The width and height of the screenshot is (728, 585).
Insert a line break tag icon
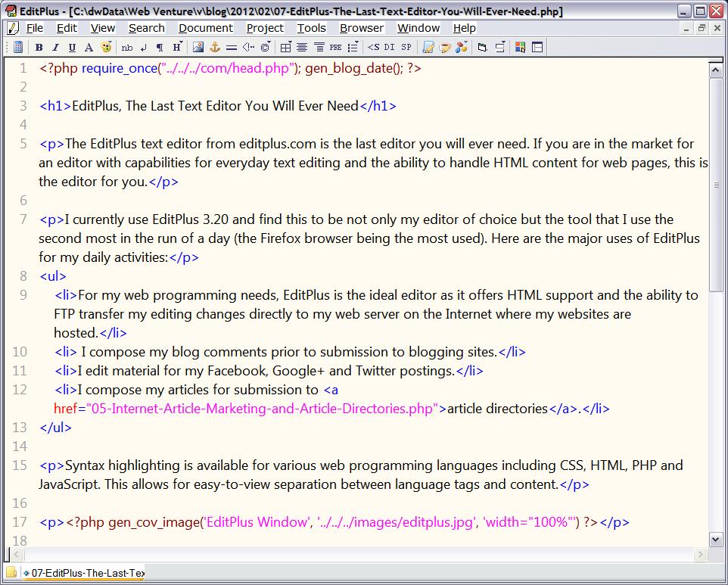click(x=144, y=48)
